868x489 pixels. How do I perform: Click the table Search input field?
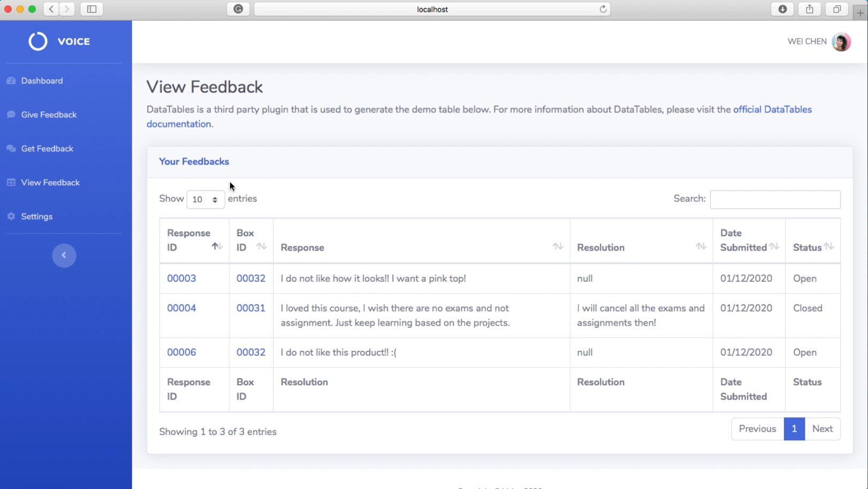pyautogui.click(x=775, y=199)
